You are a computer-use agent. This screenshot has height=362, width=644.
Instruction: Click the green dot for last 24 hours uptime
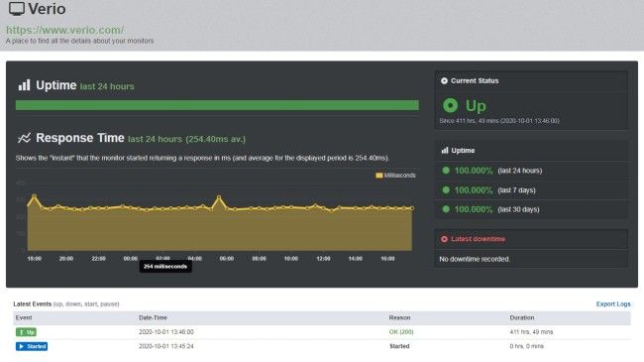[446, 171]
